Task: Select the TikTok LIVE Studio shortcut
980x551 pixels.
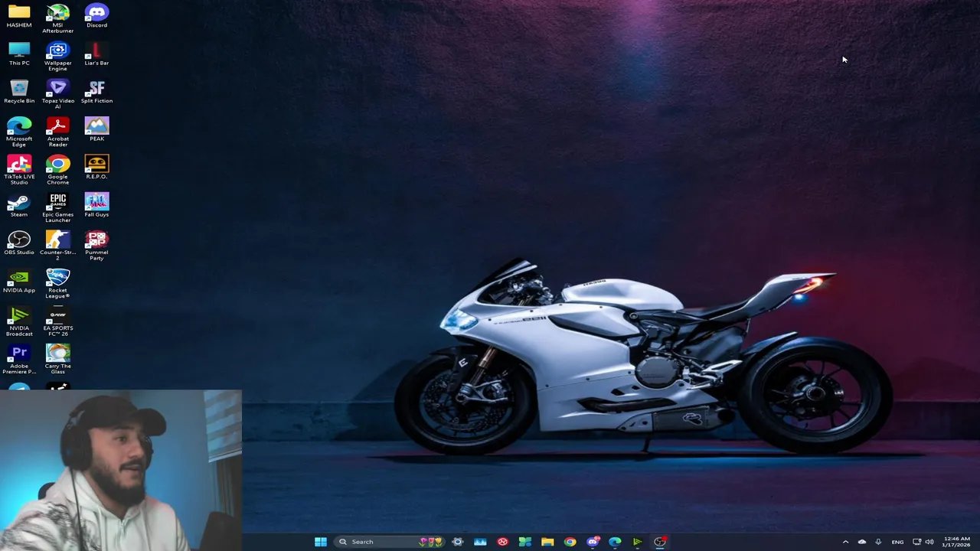Action: (19, 170)
